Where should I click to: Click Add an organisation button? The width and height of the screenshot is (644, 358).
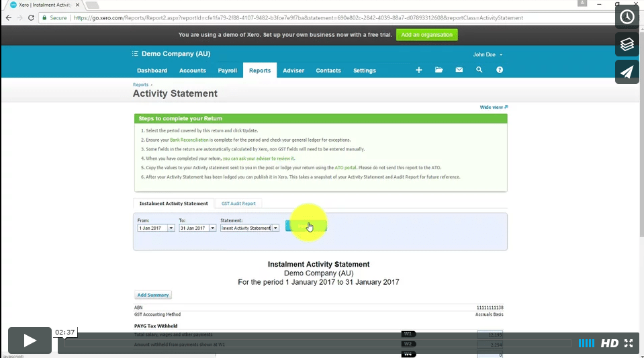pos(426,34)
